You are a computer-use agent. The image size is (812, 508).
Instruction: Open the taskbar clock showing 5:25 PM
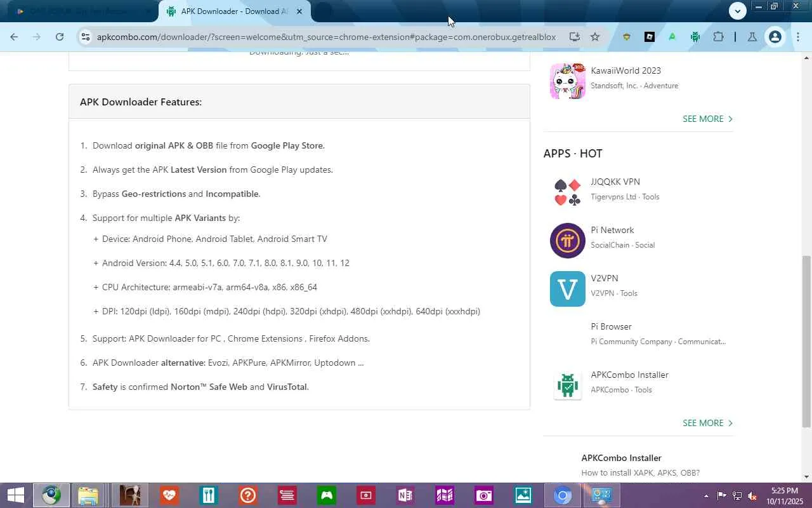click(784, 496)
